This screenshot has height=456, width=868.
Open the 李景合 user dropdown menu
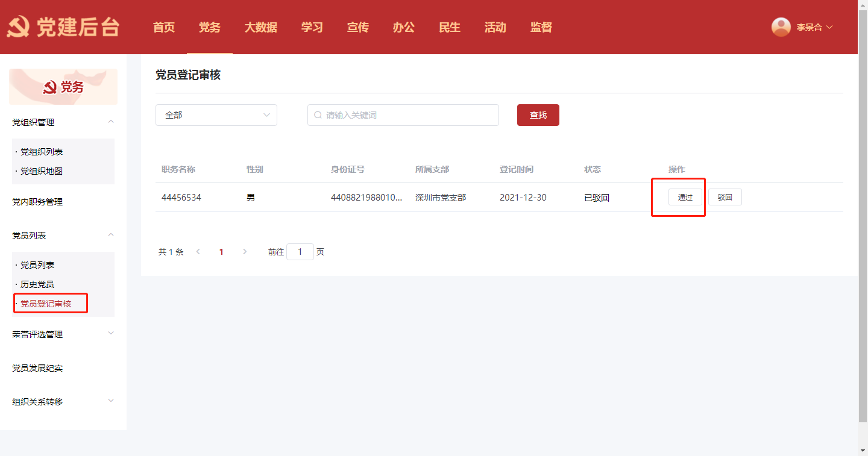tap(814, 27)
